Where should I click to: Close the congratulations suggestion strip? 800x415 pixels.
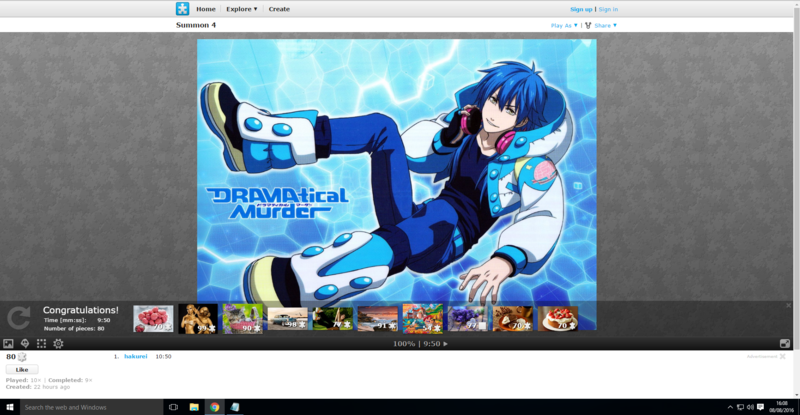click(788, 305)
